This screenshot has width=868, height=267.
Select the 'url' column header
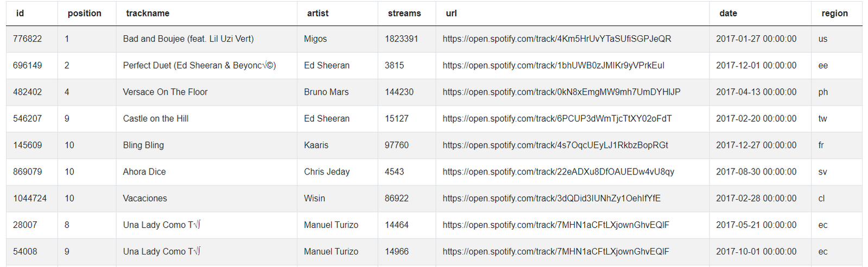[x=451, y=13]
